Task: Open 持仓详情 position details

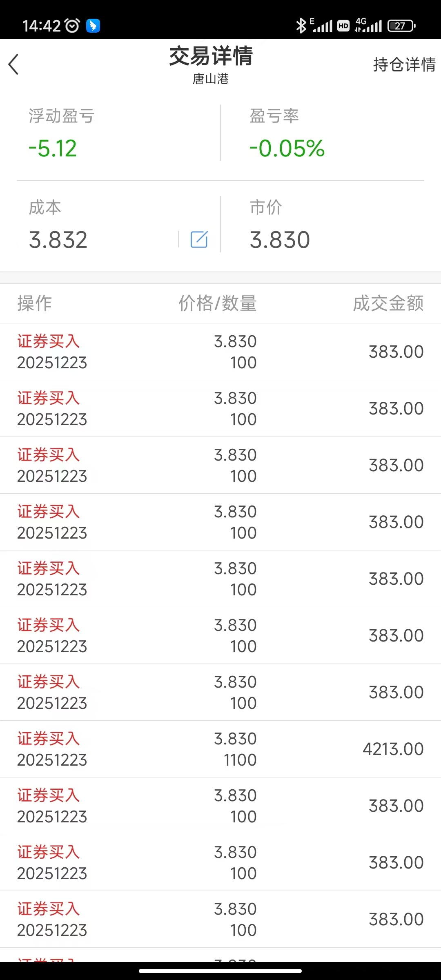Action: (x=404, y=65)
